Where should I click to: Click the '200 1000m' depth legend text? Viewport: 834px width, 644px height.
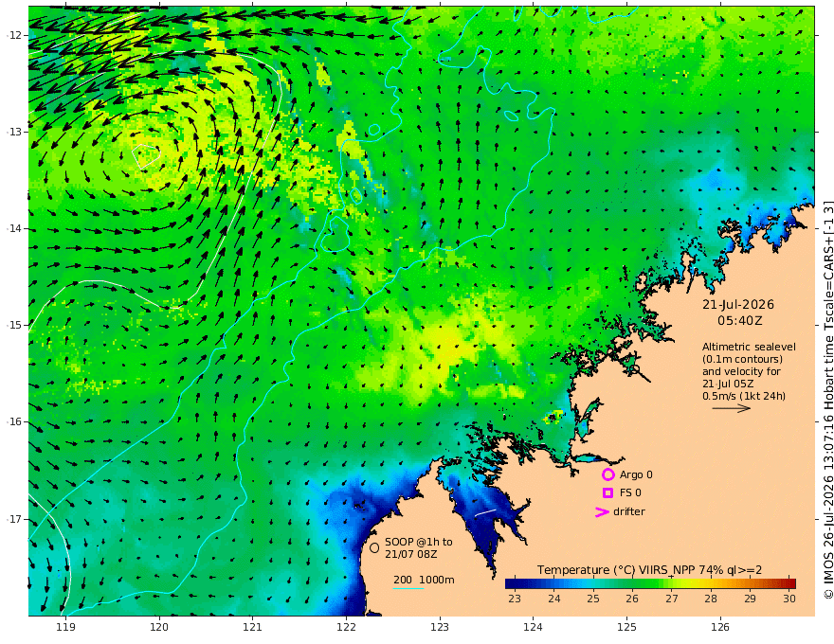pos(424,580)
